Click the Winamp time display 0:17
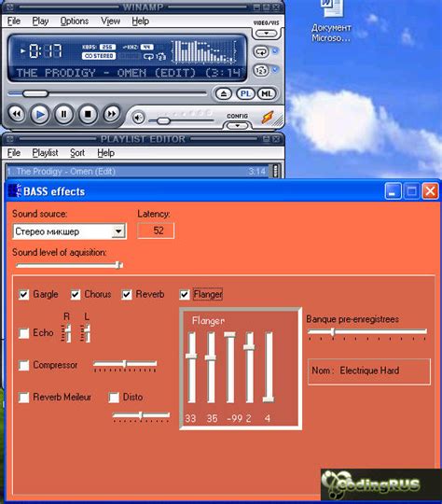 46,50
